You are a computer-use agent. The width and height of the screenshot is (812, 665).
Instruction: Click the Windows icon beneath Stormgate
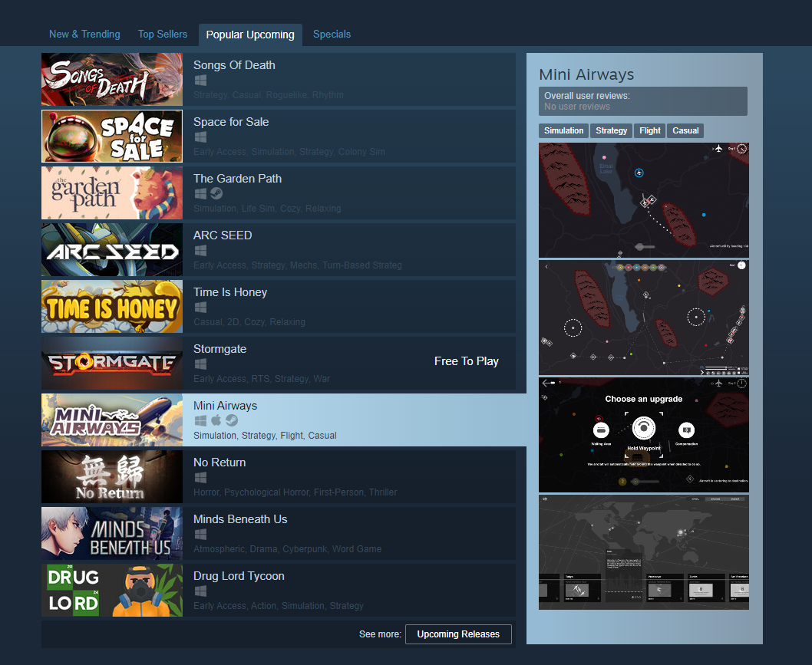point(200,364)
